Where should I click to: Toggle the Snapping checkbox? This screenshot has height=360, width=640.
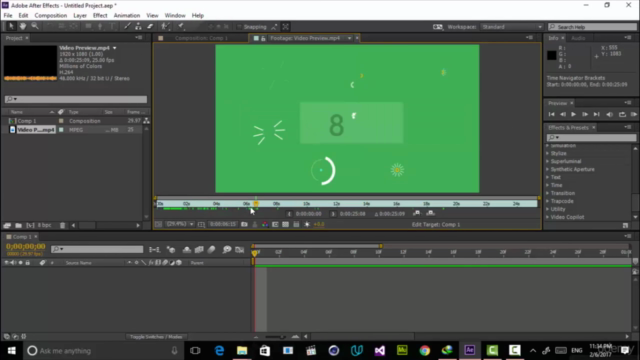[240, 27]
